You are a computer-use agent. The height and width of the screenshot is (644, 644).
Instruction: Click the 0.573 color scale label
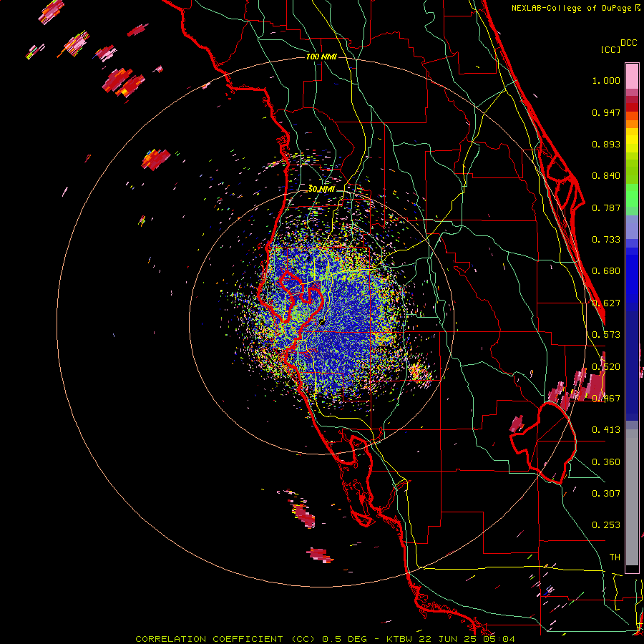[x=606, y=335]
